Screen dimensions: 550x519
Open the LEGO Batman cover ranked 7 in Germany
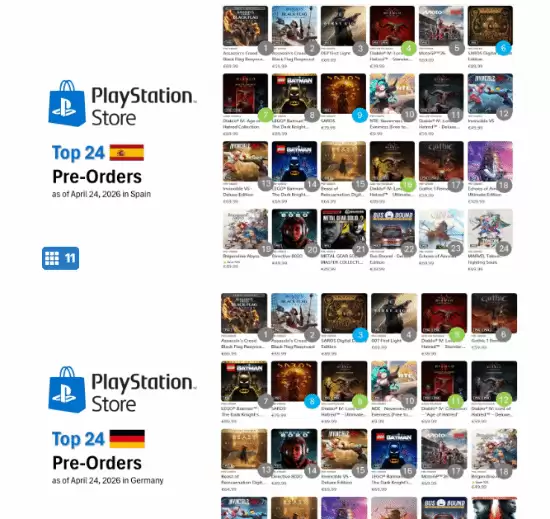(244, 381)
